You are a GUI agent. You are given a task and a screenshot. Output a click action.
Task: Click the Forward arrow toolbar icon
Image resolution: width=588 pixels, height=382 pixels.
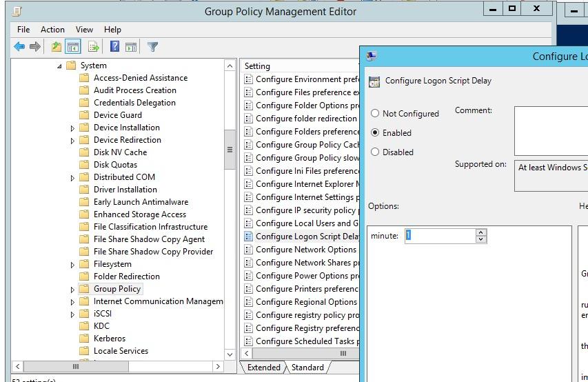pos(35,46)
